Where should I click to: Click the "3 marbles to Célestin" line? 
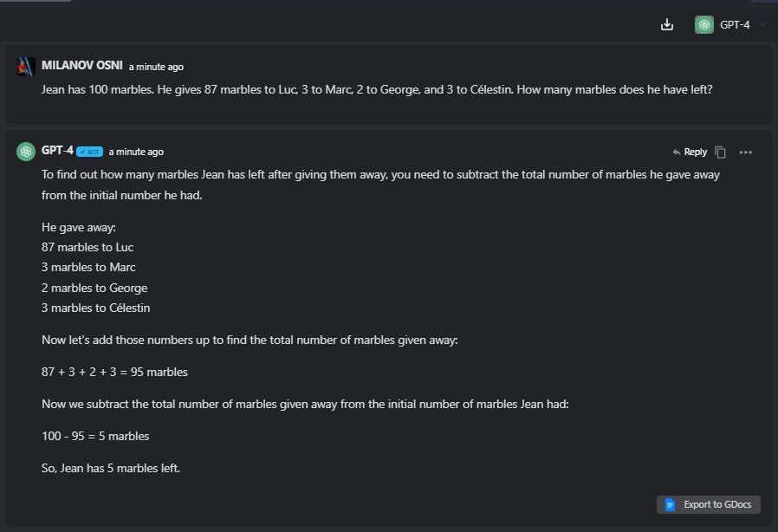pyautogui.click(x=95, y=308)
